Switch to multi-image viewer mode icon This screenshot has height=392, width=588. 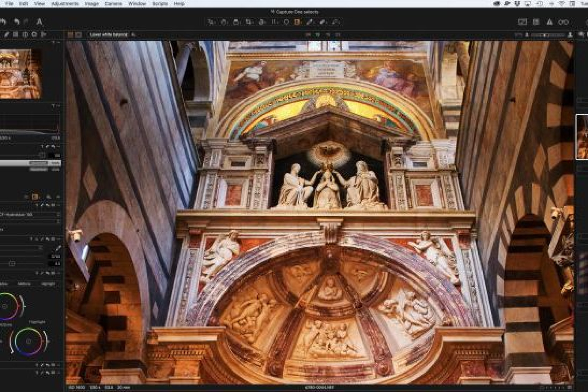click(70, 35)
